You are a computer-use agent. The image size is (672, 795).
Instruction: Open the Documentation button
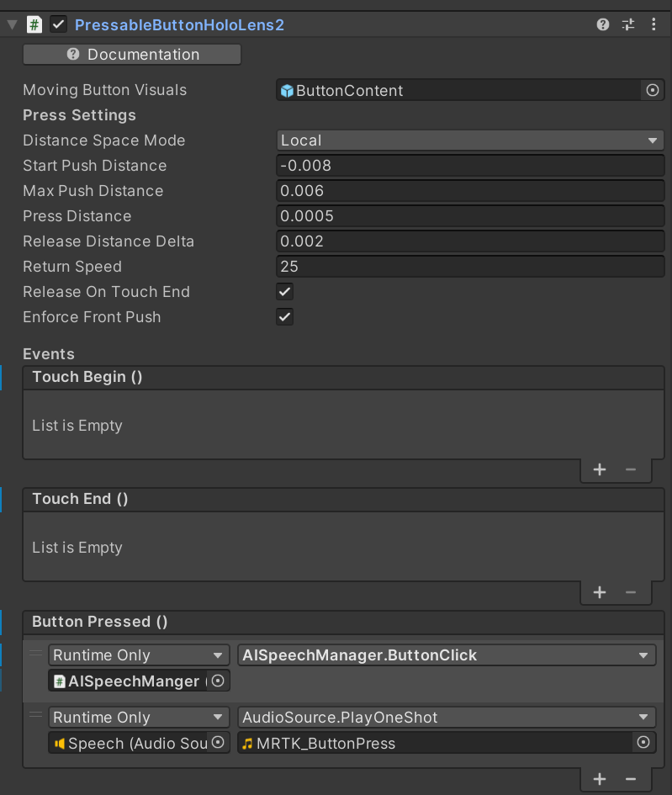coord(132,54)
